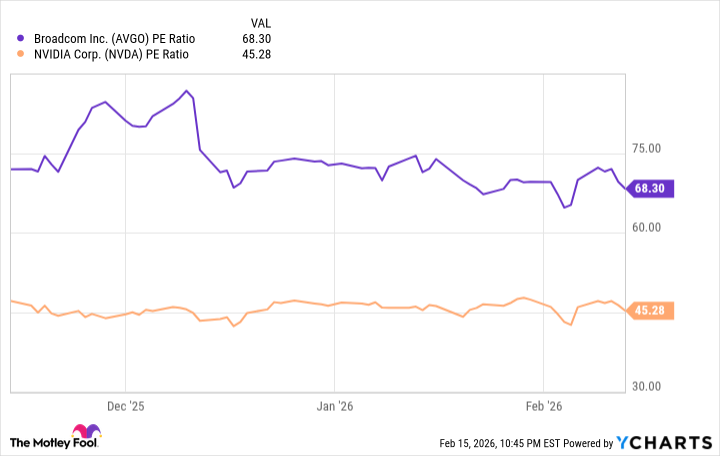Click Broadcom's 68.30 value in legend
Viewport: 720px width, 456px height.
257,38
